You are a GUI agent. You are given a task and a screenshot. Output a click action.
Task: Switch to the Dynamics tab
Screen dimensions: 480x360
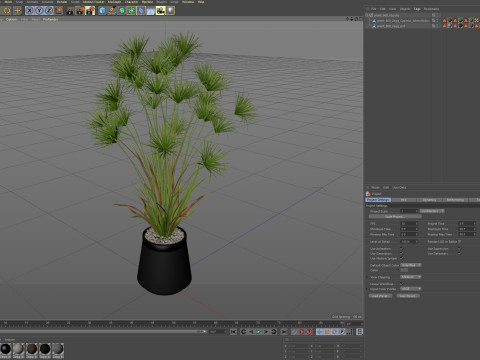(429, 200)
